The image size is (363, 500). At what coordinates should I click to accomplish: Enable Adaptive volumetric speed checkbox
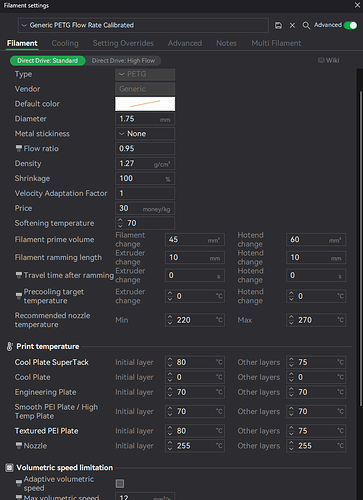coord(120,483)
